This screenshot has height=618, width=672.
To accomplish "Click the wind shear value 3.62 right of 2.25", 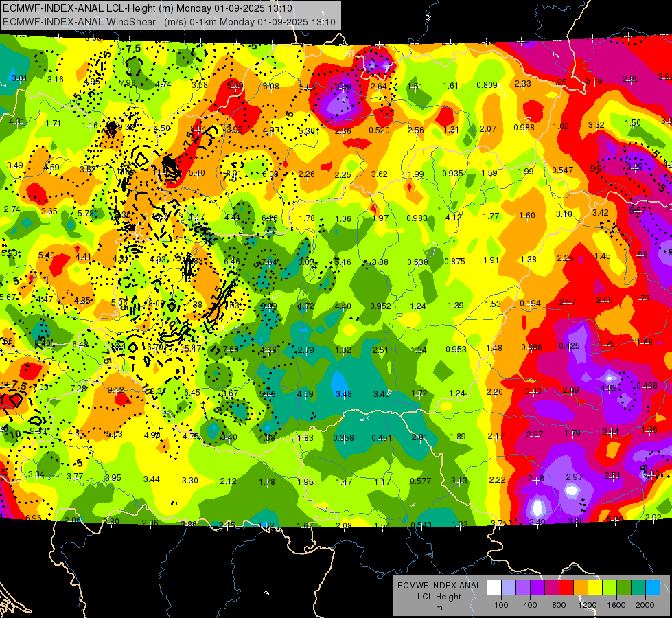I will pyautogui.click(x=380, y=174).
